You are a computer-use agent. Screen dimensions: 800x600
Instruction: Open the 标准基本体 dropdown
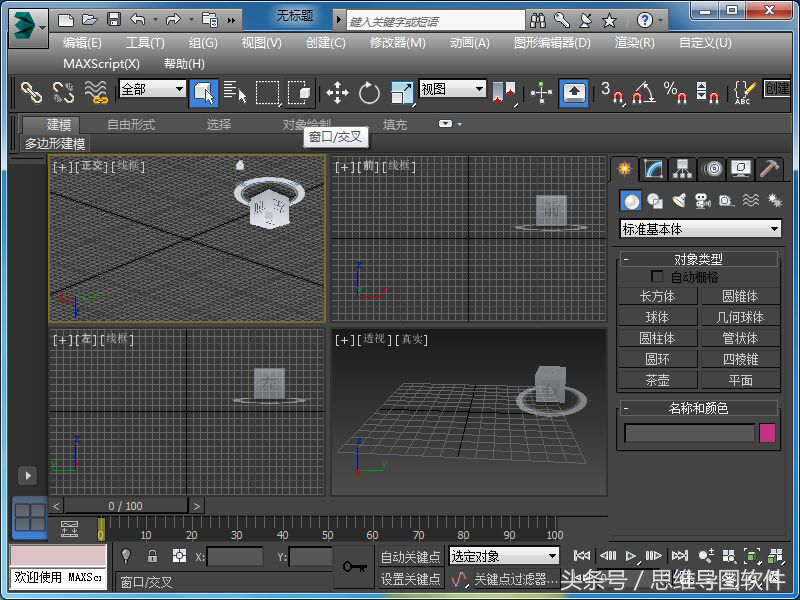pyautogui.click(x=700, y=229)
